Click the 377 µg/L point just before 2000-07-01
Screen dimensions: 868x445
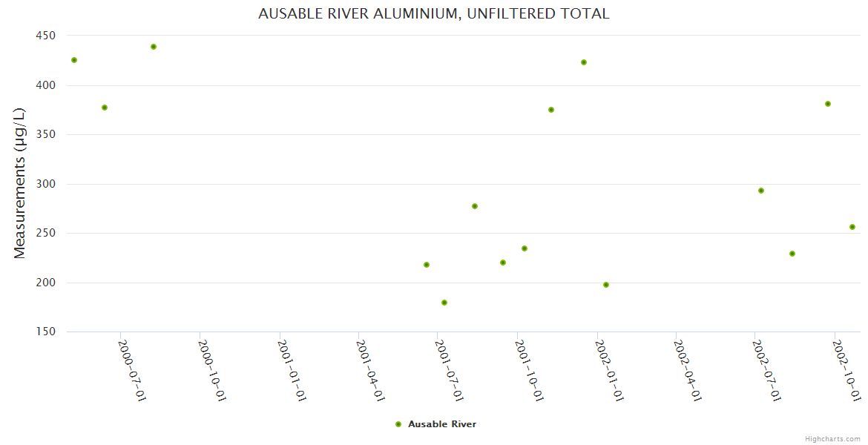point(105,108)
